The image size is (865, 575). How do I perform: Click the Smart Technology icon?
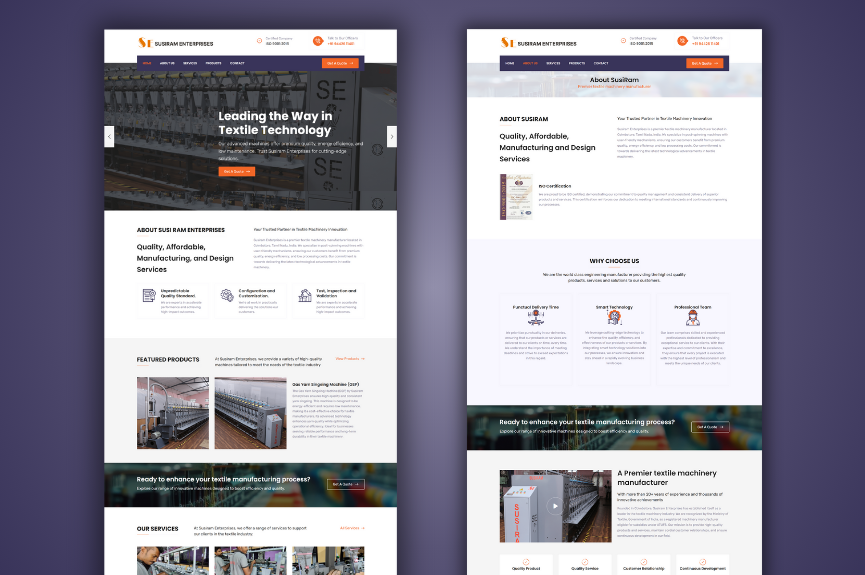coord(614,318)
